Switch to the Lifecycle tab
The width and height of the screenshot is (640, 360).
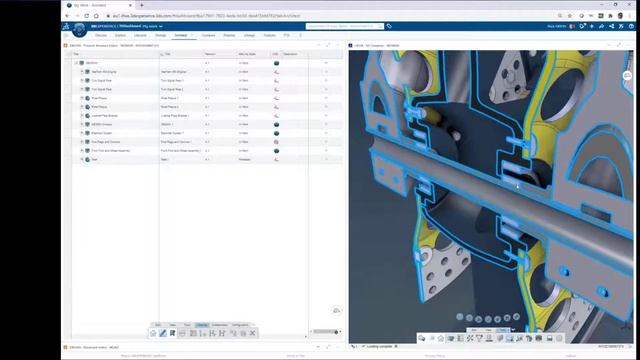pos(140,36)
